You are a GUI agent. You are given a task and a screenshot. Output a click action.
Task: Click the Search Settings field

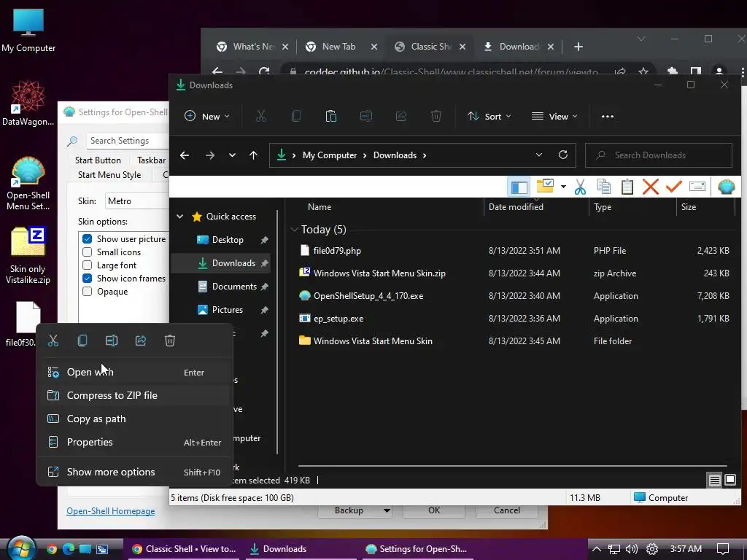coord(128,141)
